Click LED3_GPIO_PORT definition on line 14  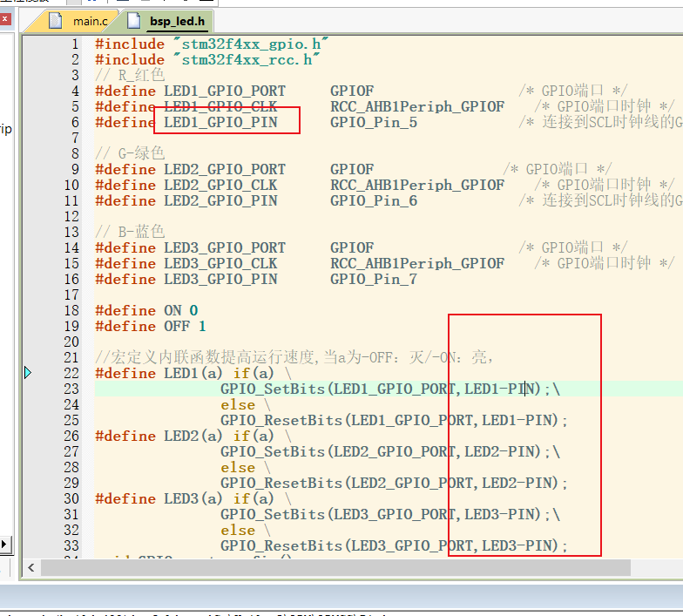(224, 248)
